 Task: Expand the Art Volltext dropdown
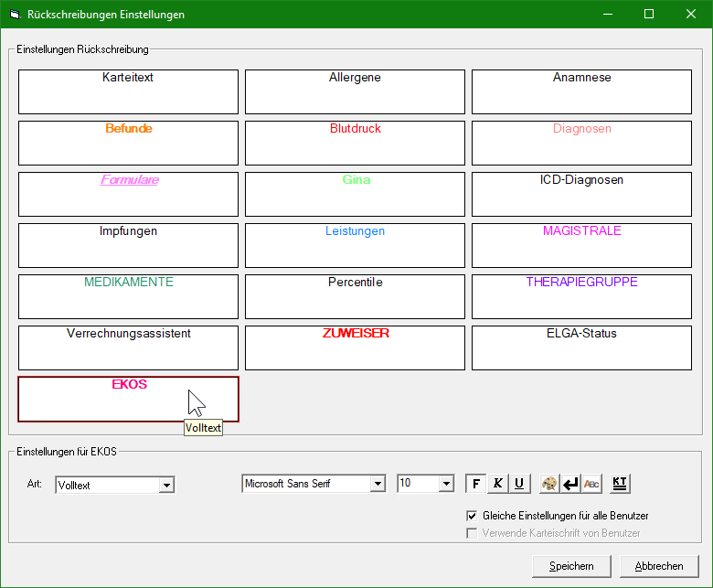[x=167, y=486]
